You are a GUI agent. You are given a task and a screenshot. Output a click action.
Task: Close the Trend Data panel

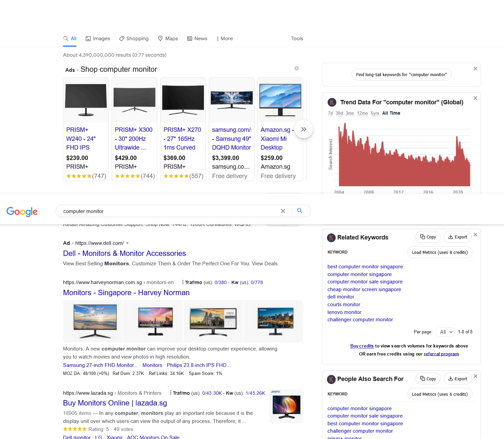coord(475,98)
